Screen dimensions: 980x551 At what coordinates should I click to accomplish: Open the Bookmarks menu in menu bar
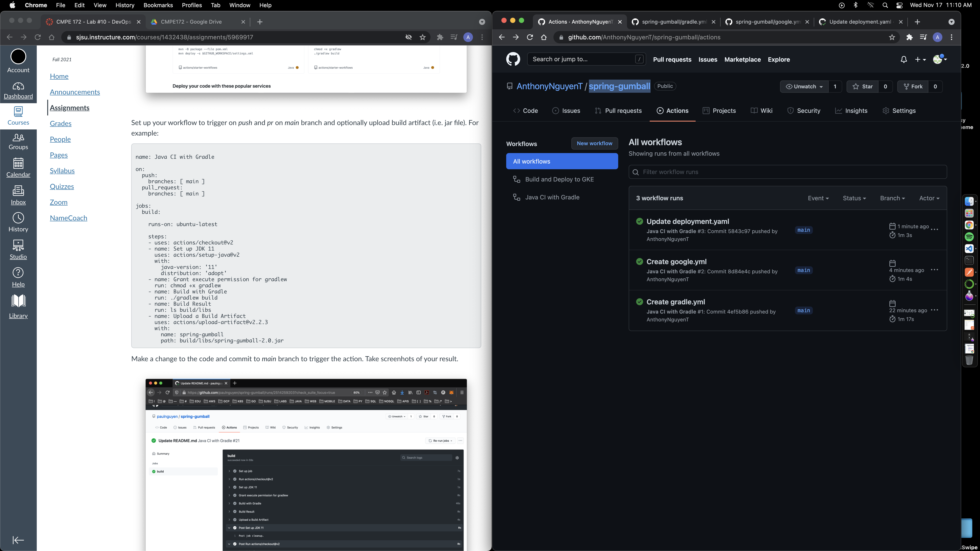tap(158, 5)
